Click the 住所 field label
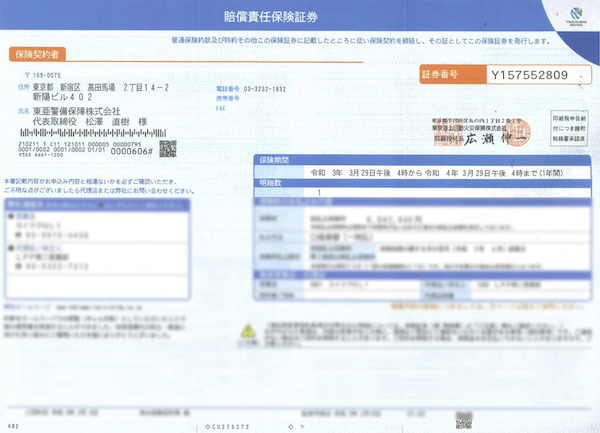This screenshot has width=600, height=433. coord(24,87)
